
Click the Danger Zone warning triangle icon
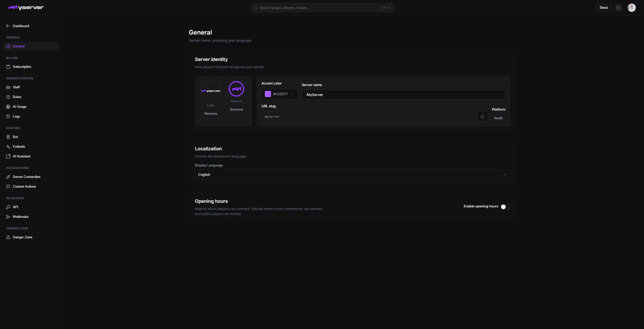pos(8,237)
